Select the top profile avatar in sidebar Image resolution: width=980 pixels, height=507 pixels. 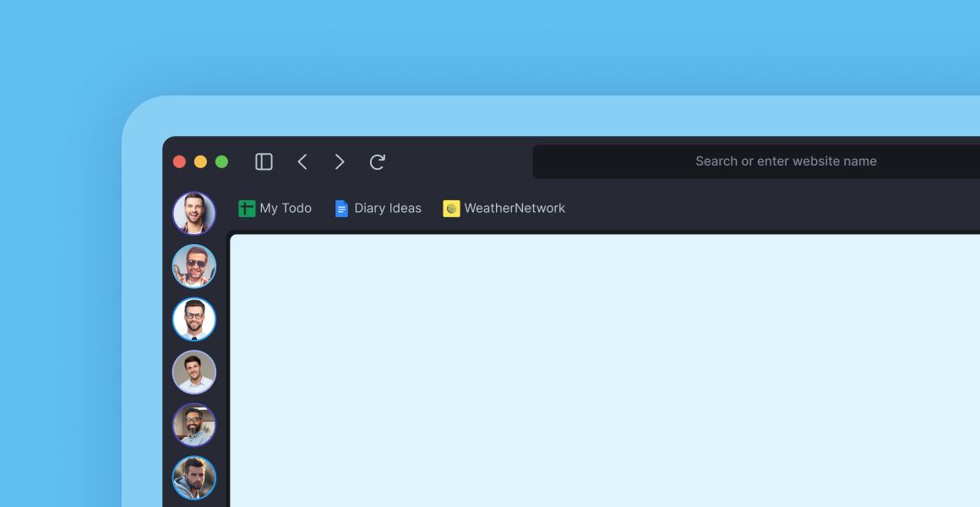(x=194, y=213)
